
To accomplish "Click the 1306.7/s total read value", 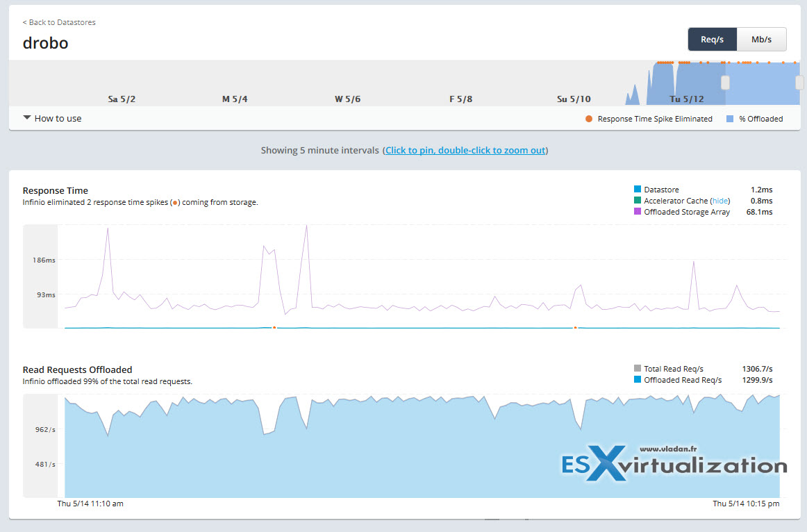I will [757, 369].
